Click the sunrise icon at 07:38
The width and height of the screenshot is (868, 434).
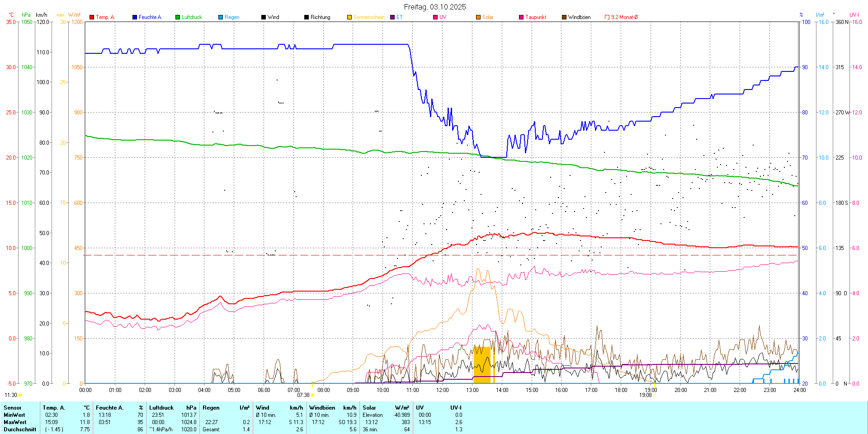[312, 395]
